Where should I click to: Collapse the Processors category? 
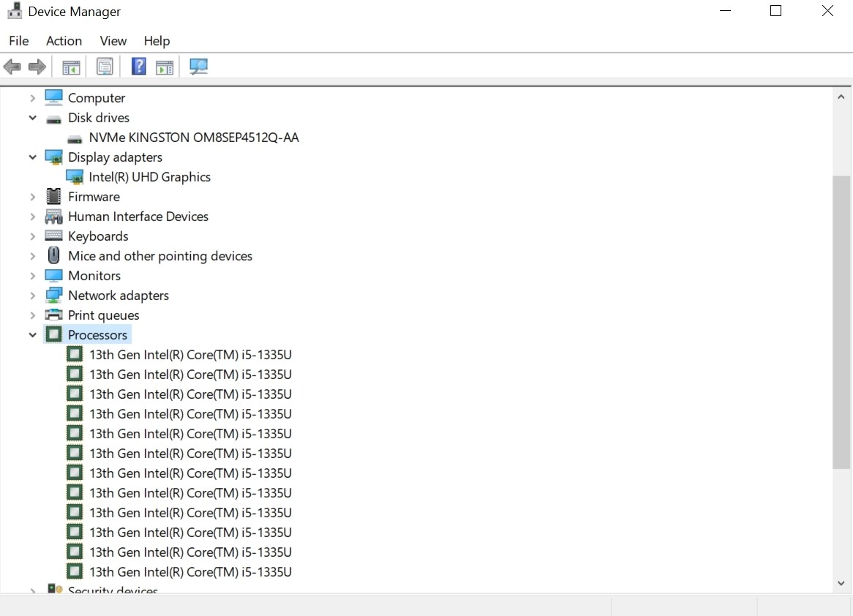pos(32,334)
